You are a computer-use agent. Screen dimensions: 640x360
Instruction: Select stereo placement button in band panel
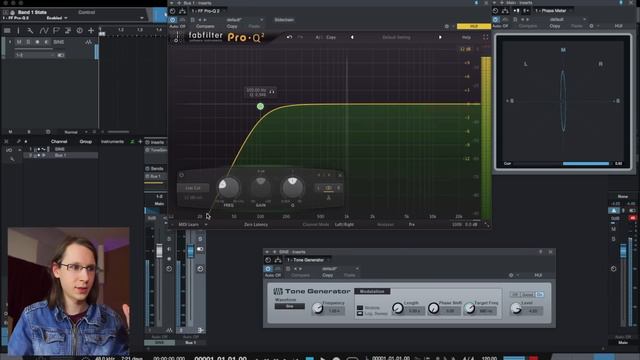click(329, 188)
